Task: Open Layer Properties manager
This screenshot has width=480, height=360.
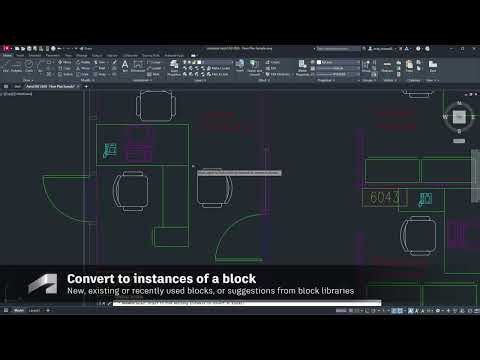Action: 174,68
